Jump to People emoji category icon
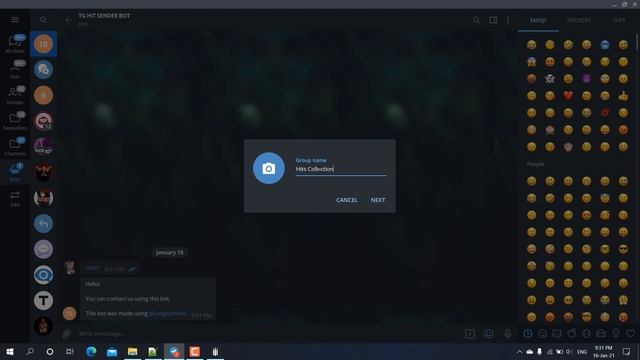This screenshot has width=640, height=360. pyautogui.click(x=542, y=334)
